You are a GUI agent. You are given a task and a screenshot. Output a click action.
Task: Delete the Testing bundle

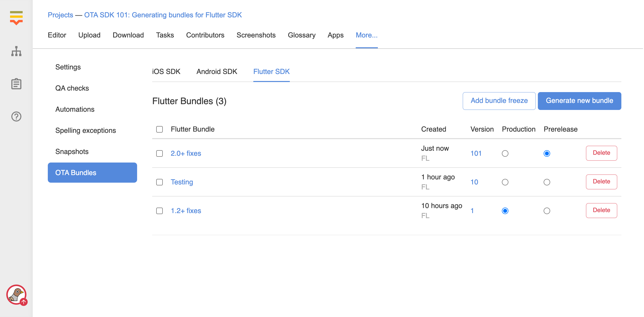[x=601, y=182]
